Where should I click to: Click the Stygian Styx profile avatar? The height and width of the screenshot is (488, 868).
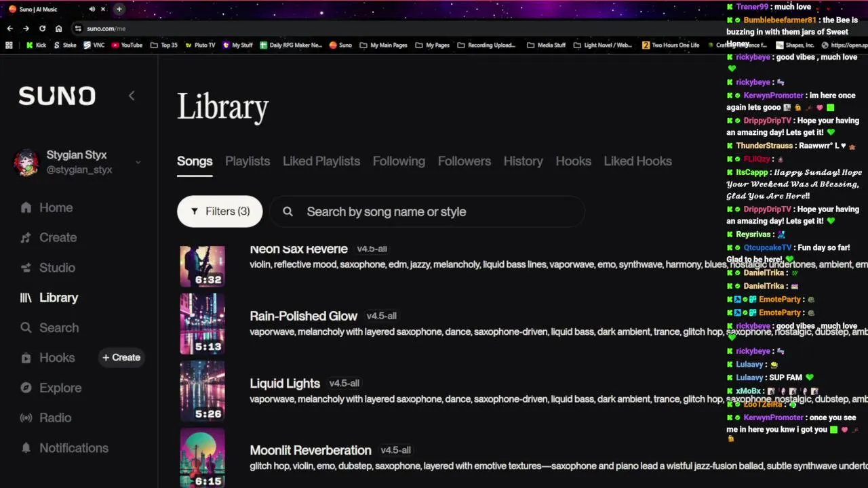(26, 163)
